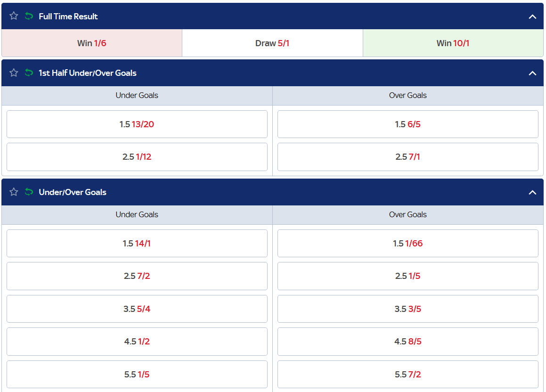Collapse the Under/Over Goals section
This screenshot has width=546, height=392.
(x=532, y=192)
